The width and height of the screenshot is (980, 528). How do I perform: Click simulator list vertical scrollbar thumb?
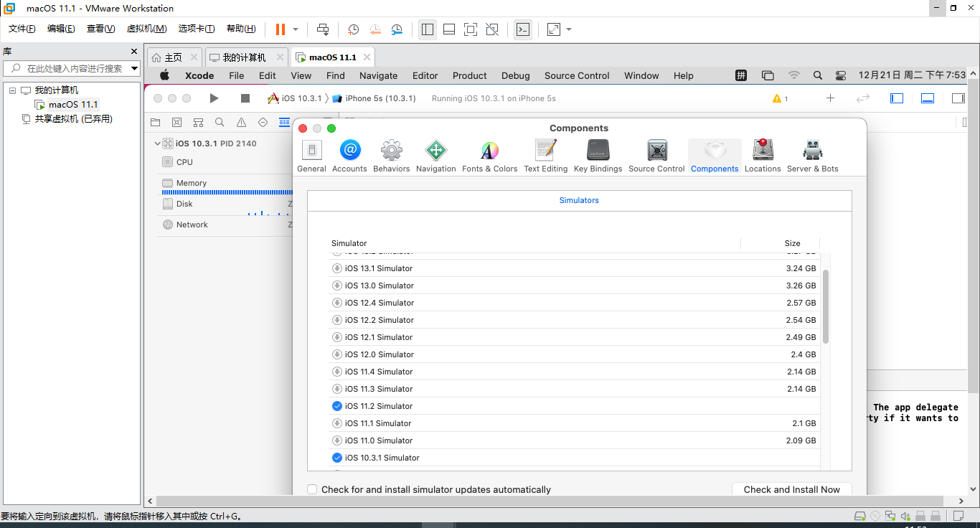(x=826, y=306)
